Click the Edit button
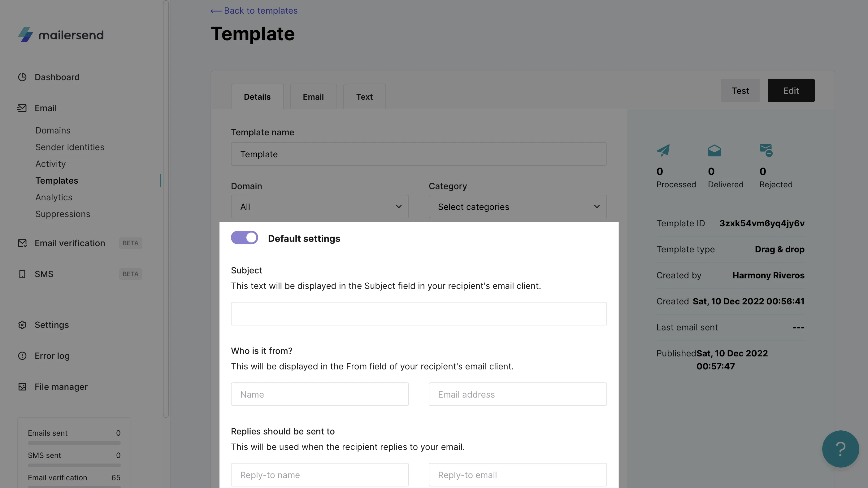 (x=791, y=91)
